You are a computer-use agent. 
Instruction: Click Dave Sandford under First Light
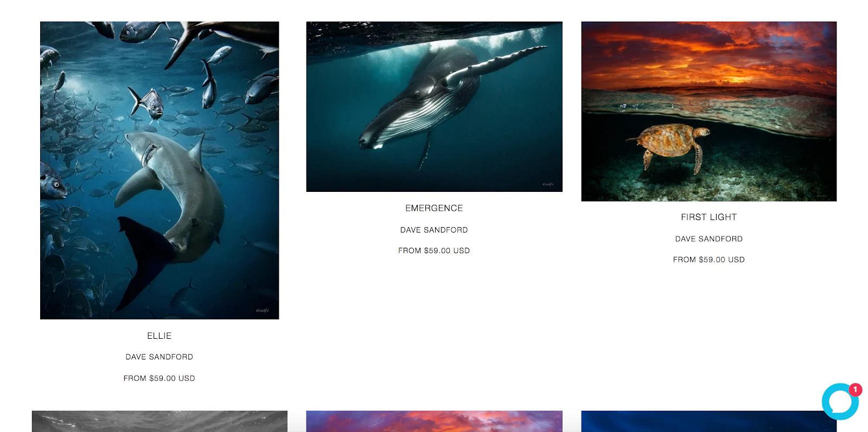(x=709, y=239)
